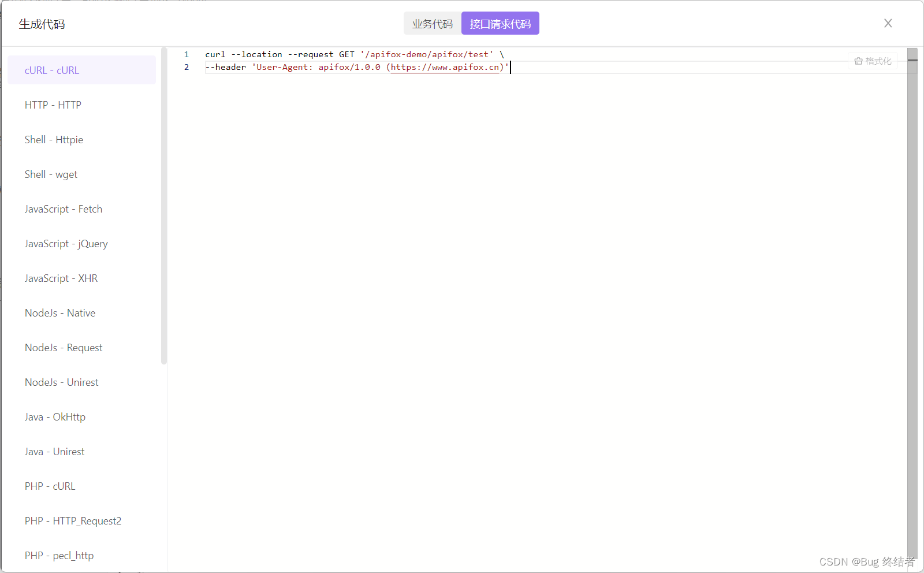The image size is (924, 573).
Task: Select JavaScript - XHR entry
Action: pyautogui.click(x=81, y=278)
